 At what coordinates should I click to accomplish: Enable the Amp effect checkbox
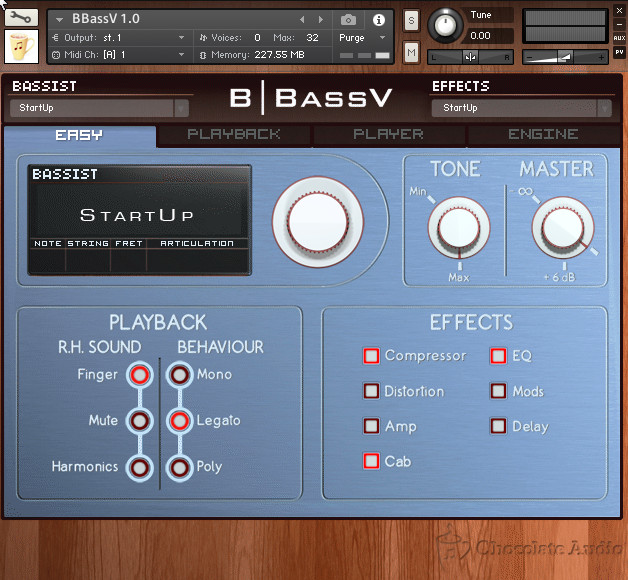(x=371, y=426)
